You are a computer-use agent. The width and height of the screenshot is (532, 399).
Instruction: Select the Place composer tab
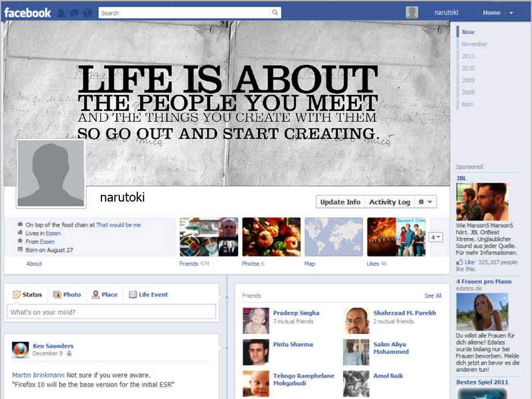pyautogui.click(x=105, y=295)
